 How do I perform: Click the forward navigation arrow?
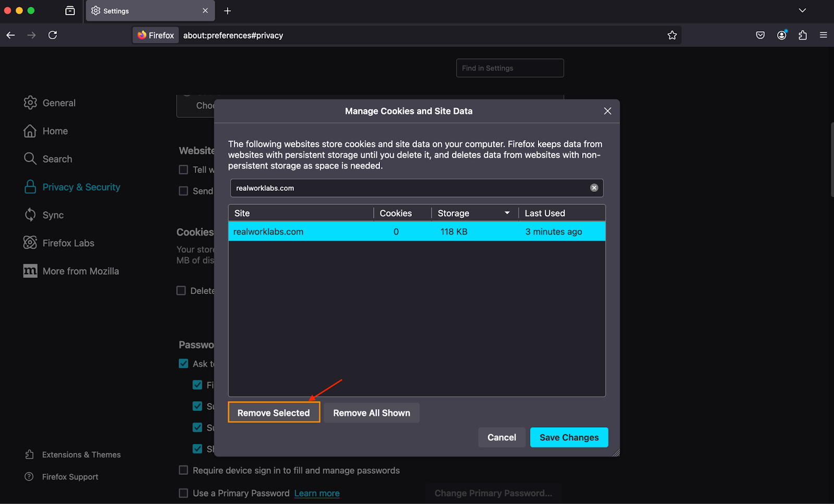coord(32,35)
